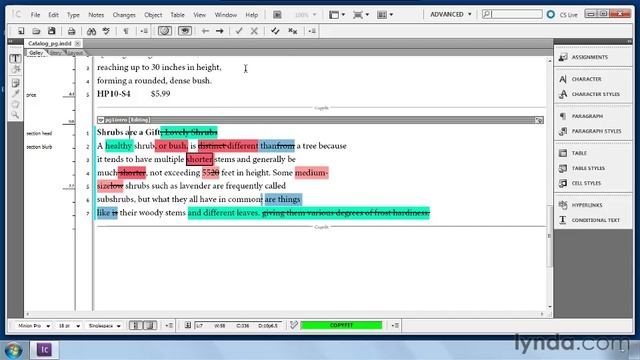Viewport: 640px width, 360px height.
Task: Click the Print icon in the toolbar
Action: click(71, 31)
